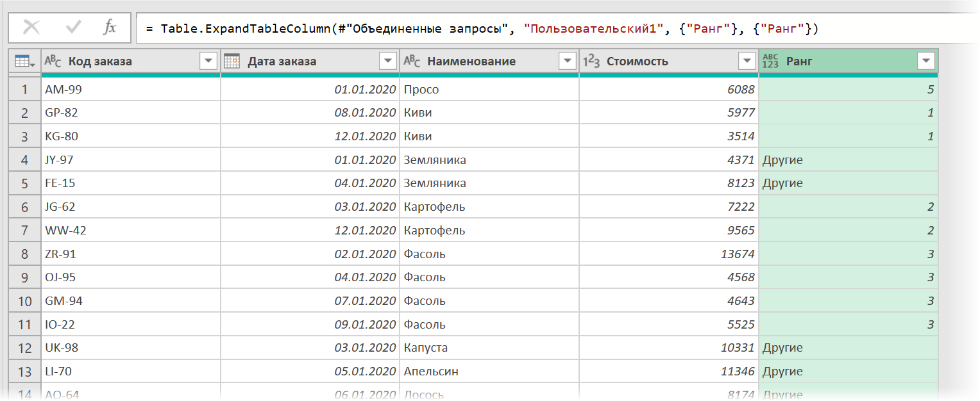Image resolution: width=980 pixels, height=401 pixels.
Task: Click cost value 4643
Action: (x=669, y=301)
